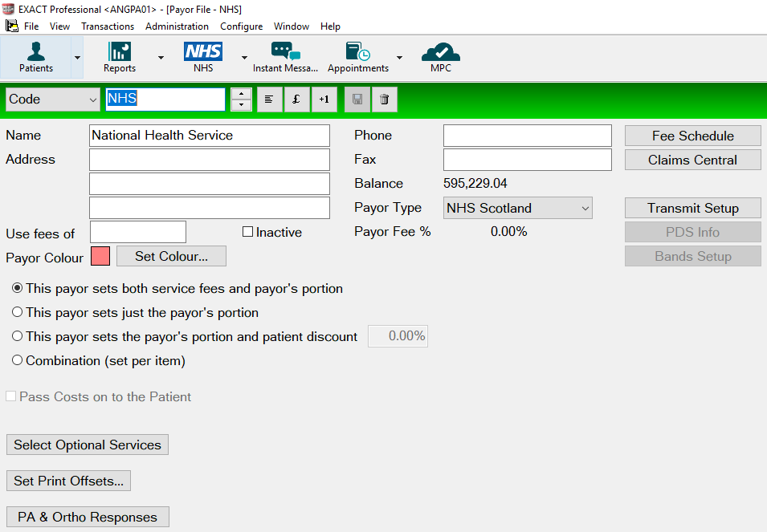Screen dimensions: 767x532
Task: Click the trash delete icon
Action: [x=385, y=99]
